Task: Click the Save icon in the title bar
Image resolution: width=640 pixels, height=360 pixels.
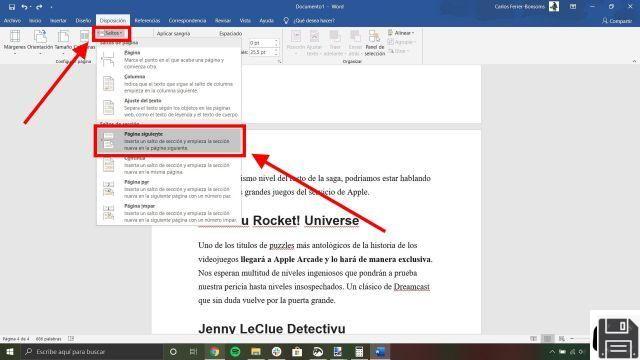Action: (x=11, y=7)
